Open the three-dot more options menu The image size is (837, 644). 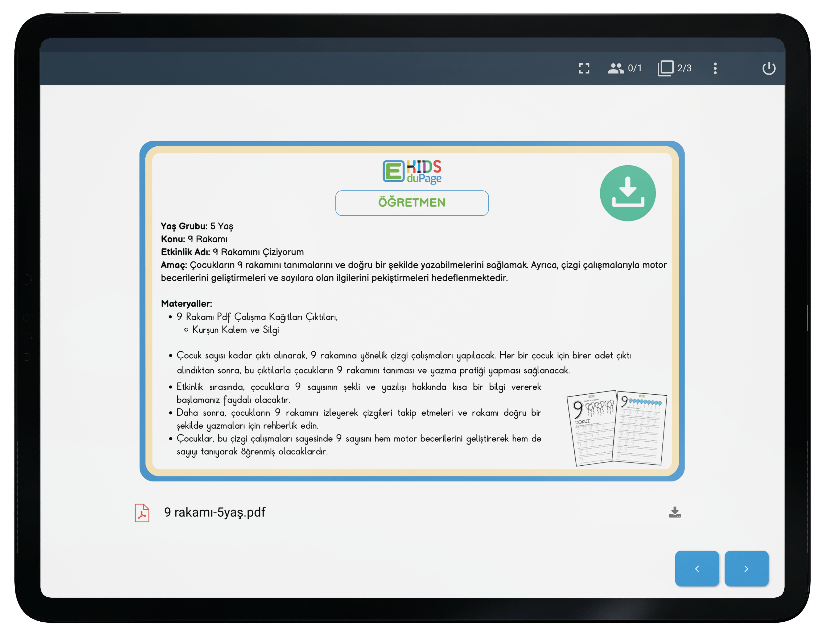715,68
